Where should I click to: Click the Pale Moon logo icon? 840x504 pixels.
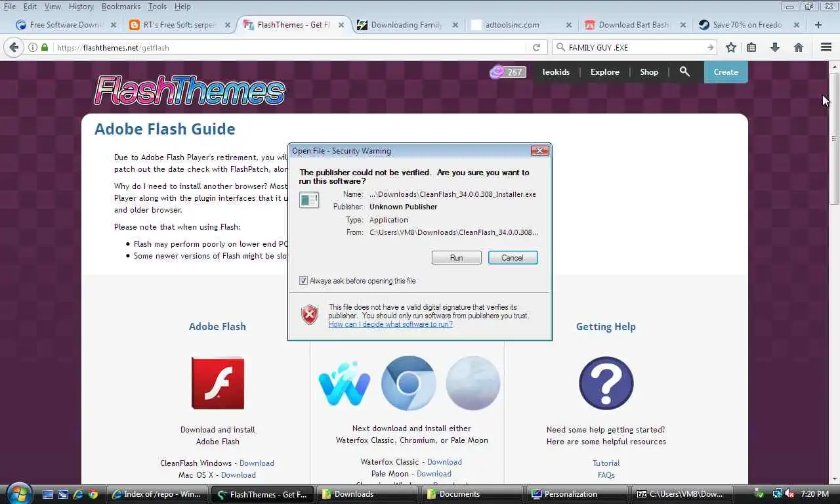(x=472, y=383)
